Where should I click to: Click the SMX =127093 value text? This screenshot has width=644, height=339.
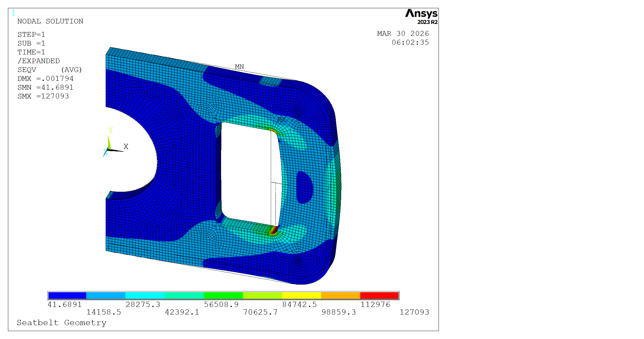click(x=43, y=96)
